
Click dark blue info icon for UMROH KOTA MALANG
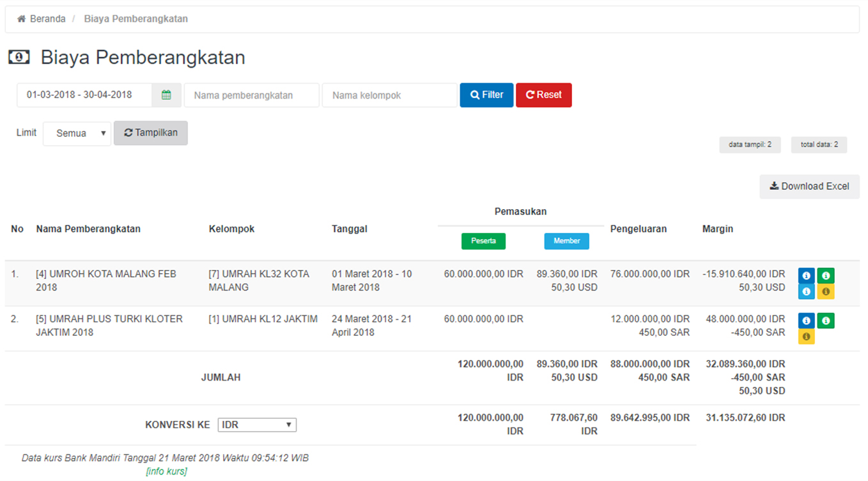point(806,276)
